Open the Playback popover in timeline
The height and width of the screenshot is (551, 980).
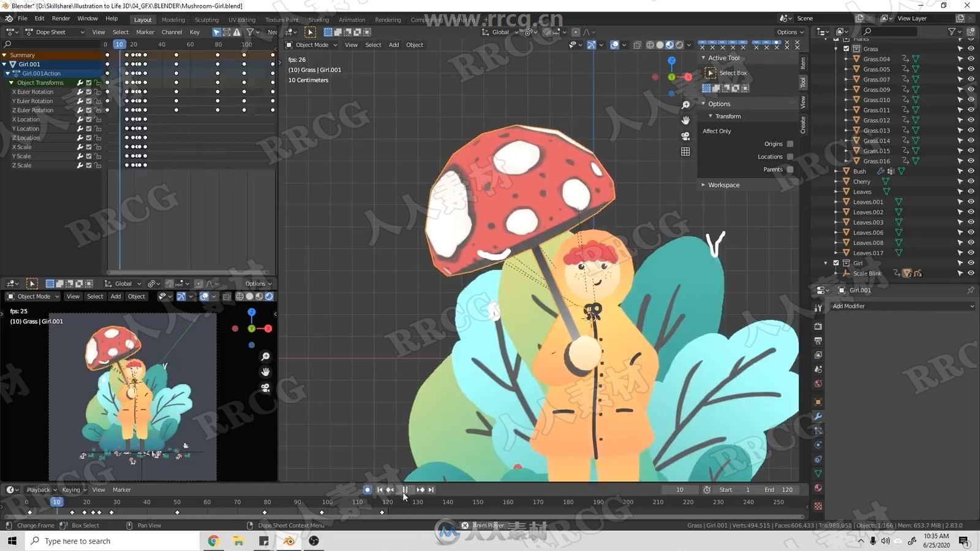click(x=42, y=490)
